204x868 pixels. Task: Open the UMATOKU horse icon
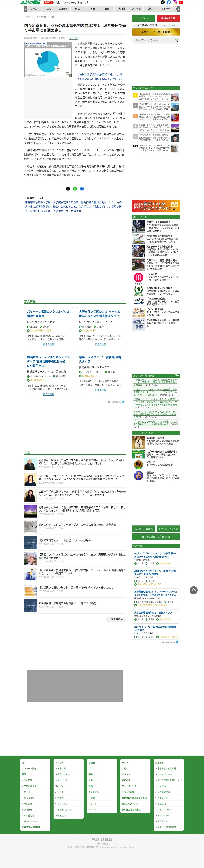(x=138, y=291)
